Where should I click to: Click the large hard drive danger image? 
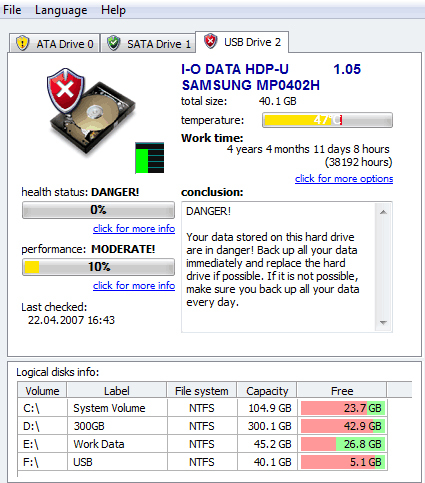pyautogui.click(x=92, y=113)
